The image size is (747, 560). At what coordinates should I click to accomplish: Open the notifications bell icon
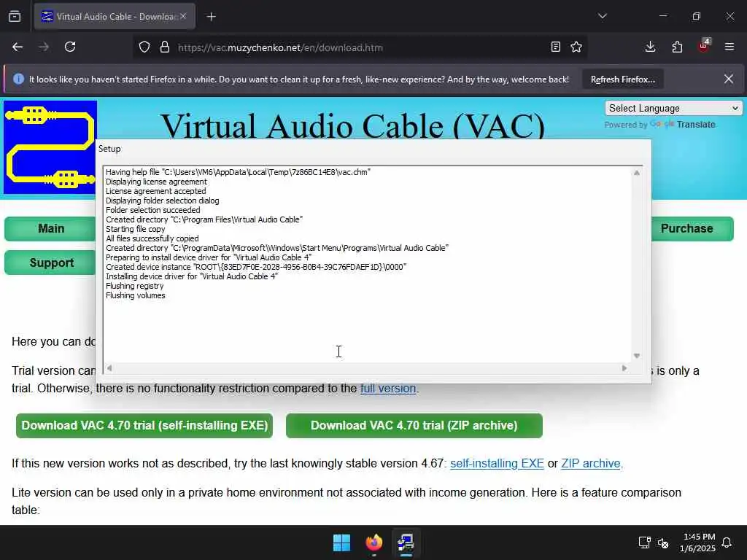(x=727, y=542)
